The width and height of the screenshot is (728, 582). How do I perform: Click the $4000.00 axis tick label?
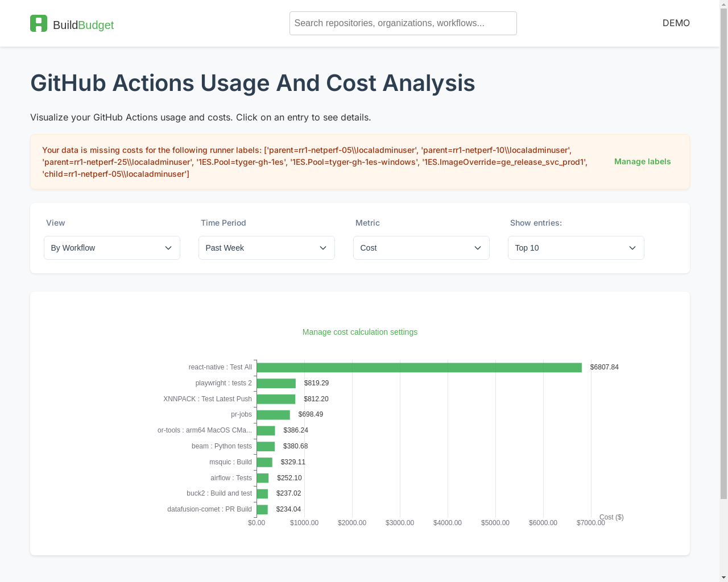coord(448,523)
